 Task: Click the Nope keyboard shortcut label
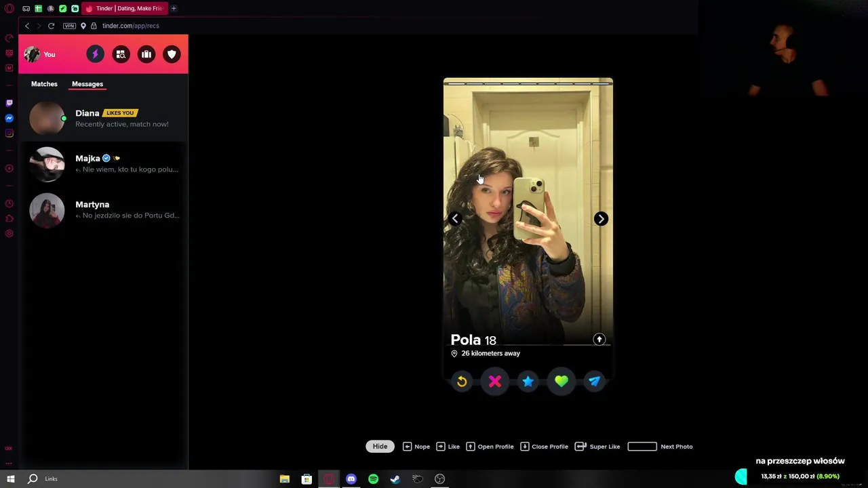(x=416, y=447)
